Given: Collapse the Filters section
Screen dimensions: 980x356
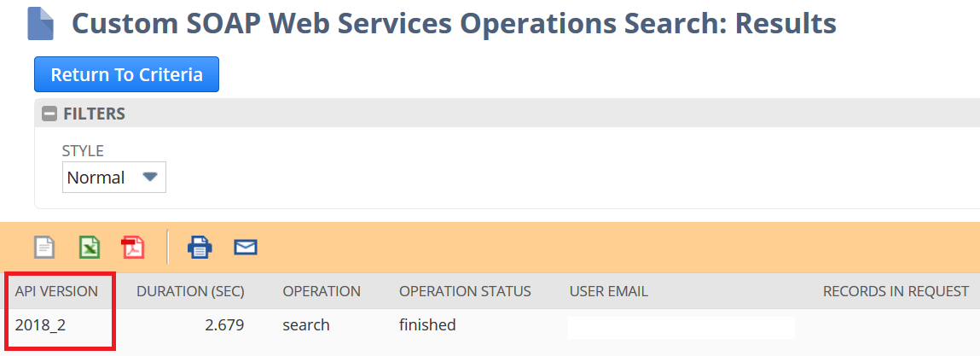Looking at the screenshot, I should (49, 114).
